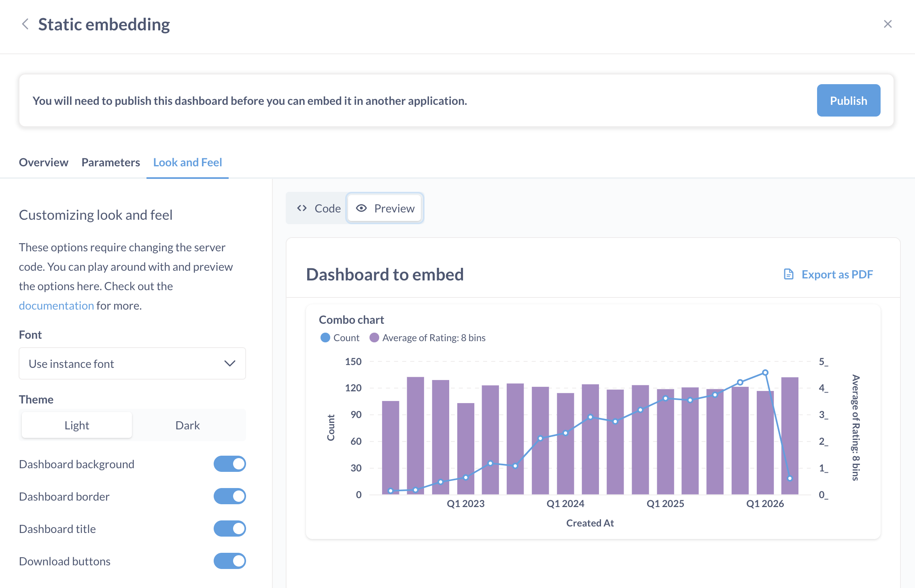Switch to the Overview tab

point(44,163)
